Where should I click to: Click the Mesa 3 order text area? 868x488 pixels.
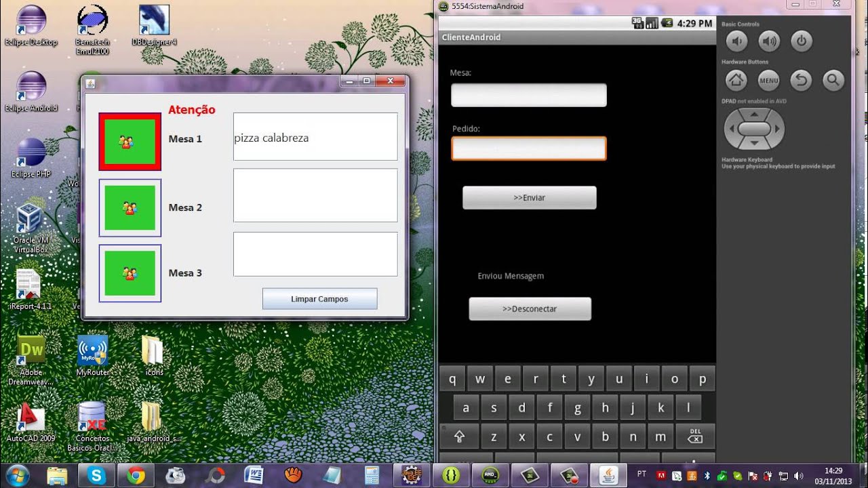315,254
